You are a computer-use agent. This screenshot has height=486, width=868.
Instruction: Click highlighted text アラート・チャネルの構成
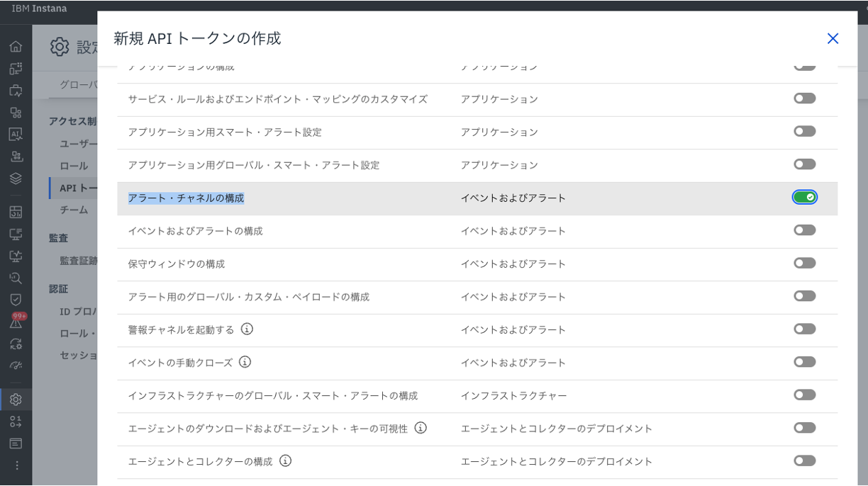(x=186, y=198)
